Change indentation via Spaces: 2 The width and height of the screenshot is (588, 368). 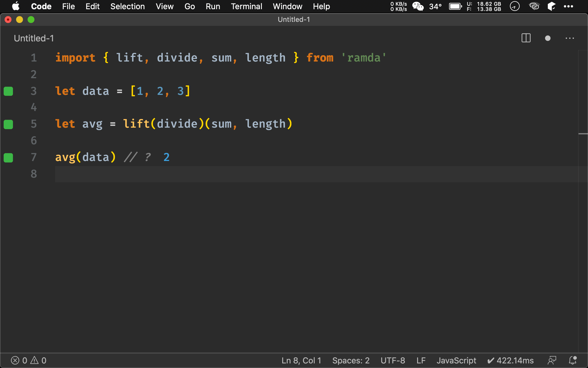click(x=351, y=360)
